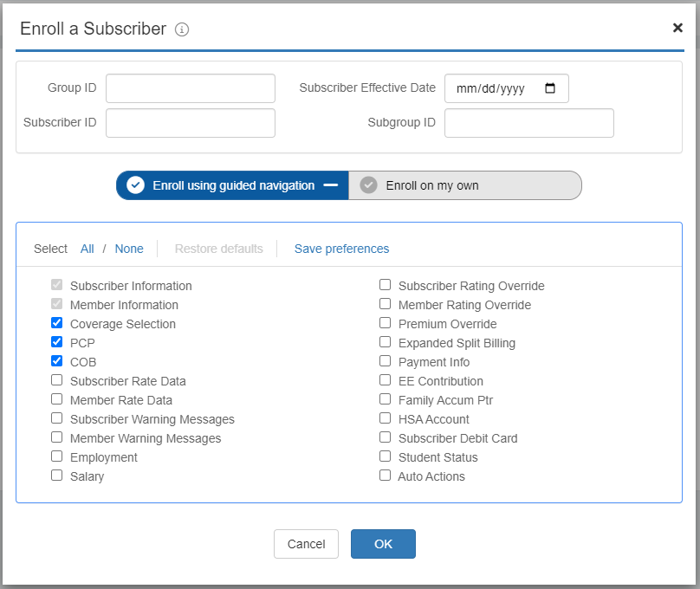700x589 pixels.
Task: Uncheck the PCP checkbox
Action: [57, 342]
